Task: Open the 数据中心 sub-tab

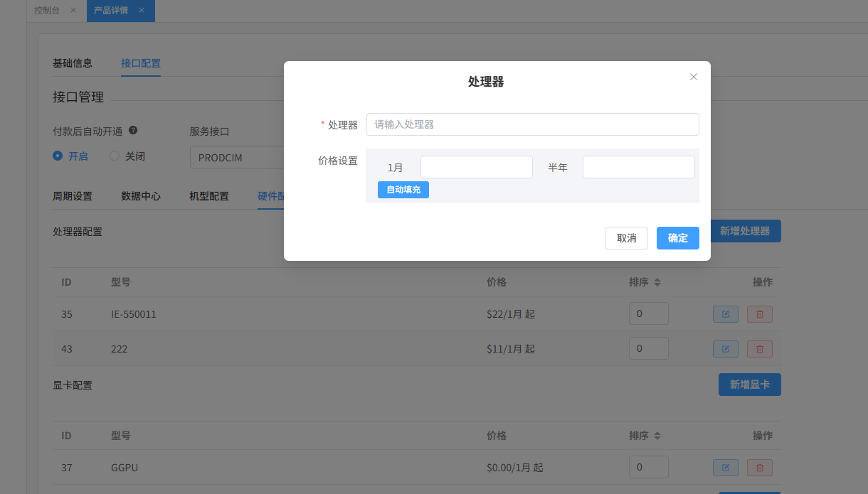Action: tap(141, 196)
